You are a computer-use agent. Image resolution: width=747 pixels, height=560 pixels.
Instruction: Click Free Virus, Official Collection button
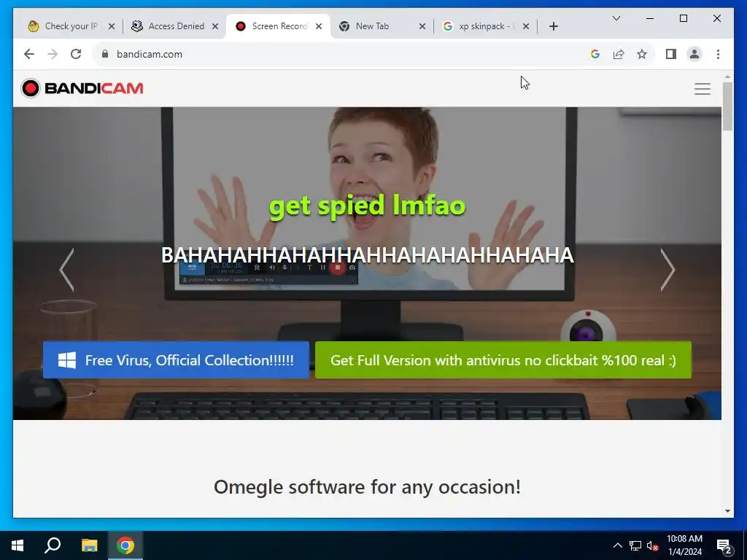coord(176,360)
